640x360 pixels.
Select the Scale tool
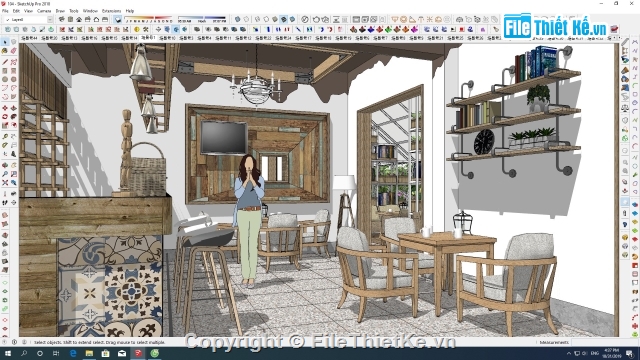coord(5,125)
